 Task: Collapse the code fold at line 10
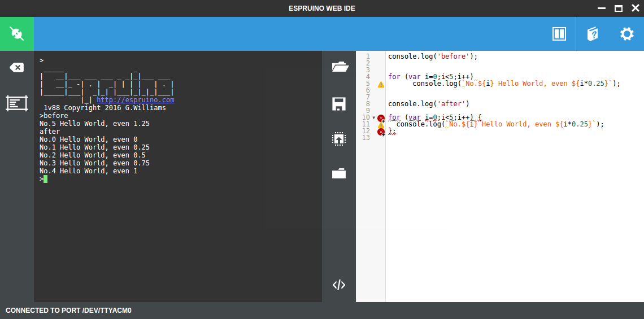coord(373,118)
